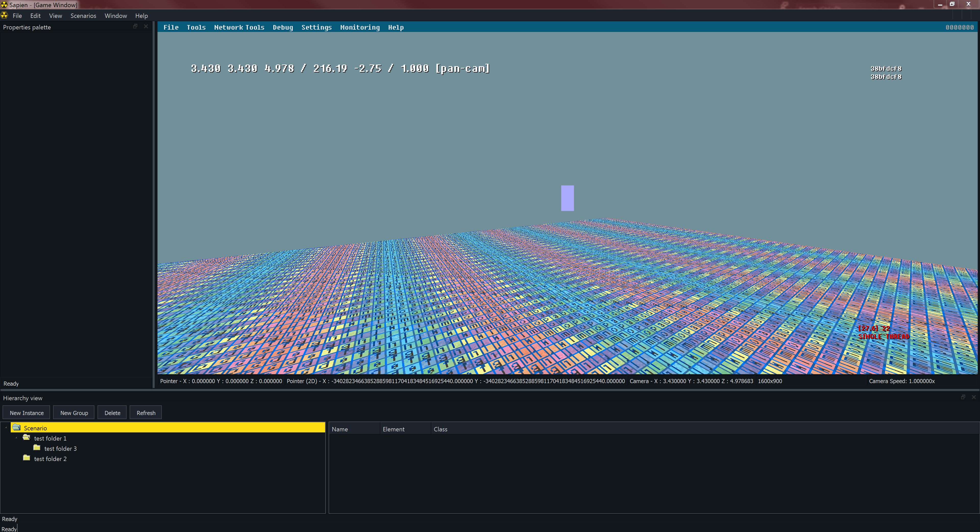Image resolution: width=980 pixels, height=532 pixels.
Task: Click the lavender box object in viewport
Action: coord(567,198)
